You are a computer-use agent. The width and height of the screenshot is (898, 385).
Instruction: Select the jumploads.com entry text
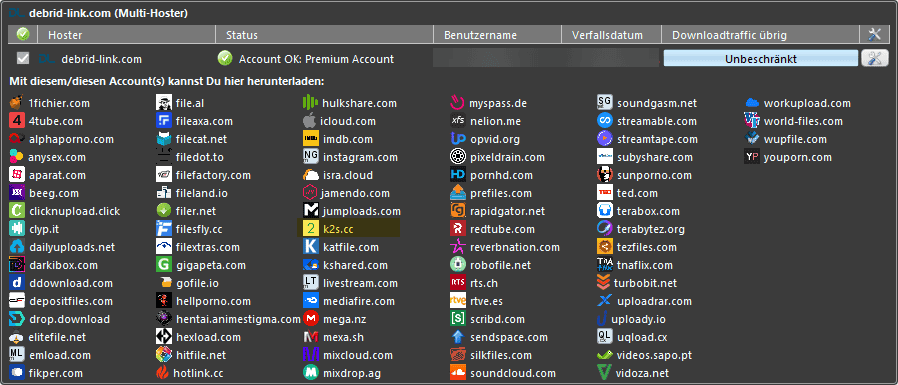tap(362, 211)
